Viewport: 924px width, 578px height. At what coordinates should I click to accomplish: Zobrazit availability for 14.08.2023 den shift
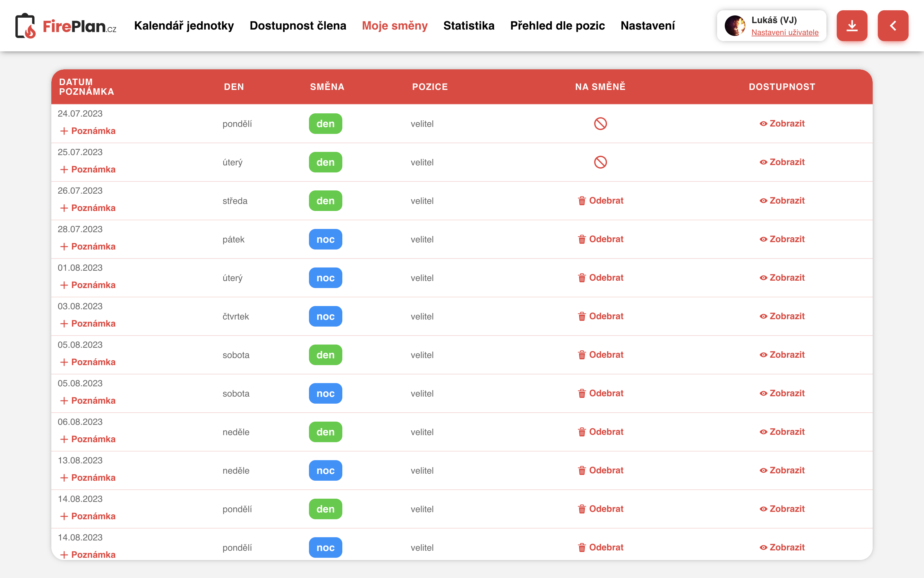tap(782, 509)
